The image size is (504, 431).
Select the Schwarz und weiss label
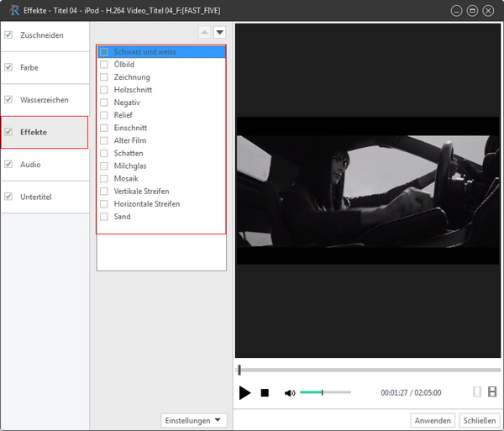[x=144, y=52]
